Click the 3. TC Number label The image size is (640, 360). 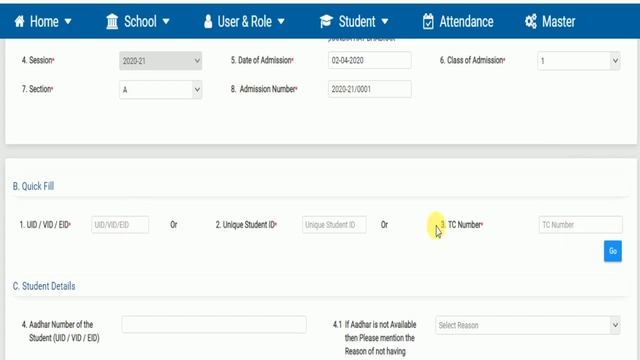(462, 224)
